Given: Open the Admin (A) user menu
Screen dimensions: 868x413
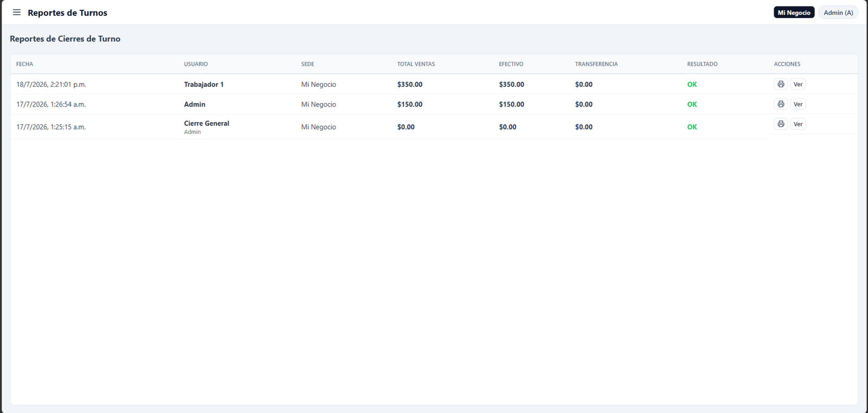Looking at the screenshot, I should pos(838,12).
